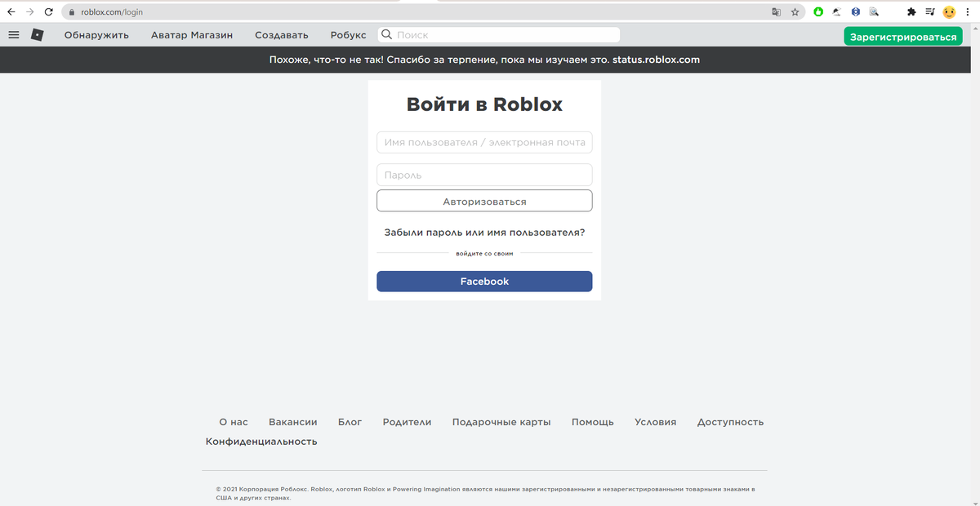Open status.roblox.com link in banner

[x=656, y=60]
